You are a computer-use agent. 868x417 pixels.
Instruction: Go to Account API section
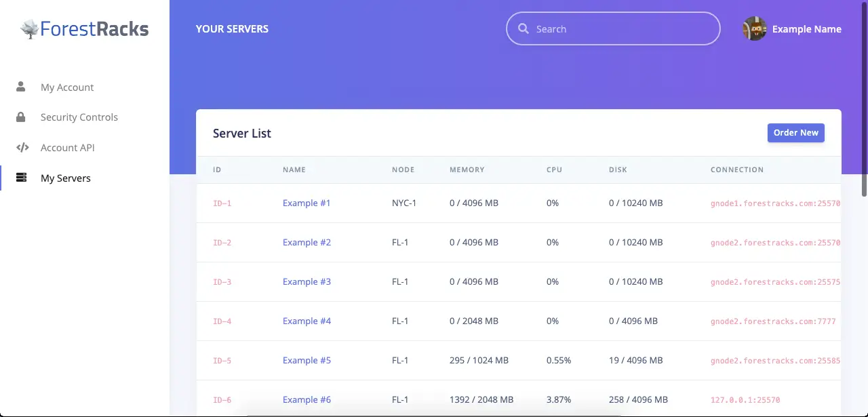pyautogui.click(x=67, y=148)
